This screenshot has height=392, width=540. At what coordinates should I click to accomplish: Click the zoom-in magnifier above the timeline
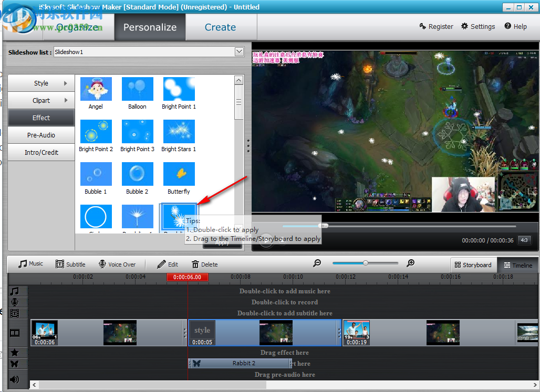point(410,263)
